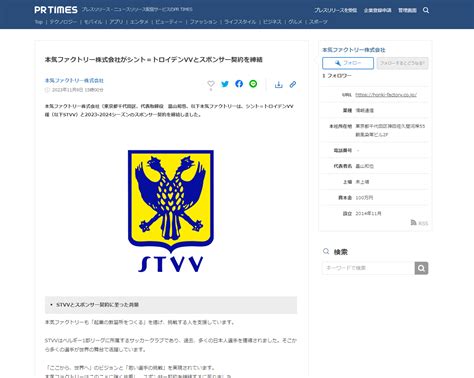The height and width of the screenshot is (378, 474).
Task: Click the STVV club emblem image
Action: click(x=171, y=211)
